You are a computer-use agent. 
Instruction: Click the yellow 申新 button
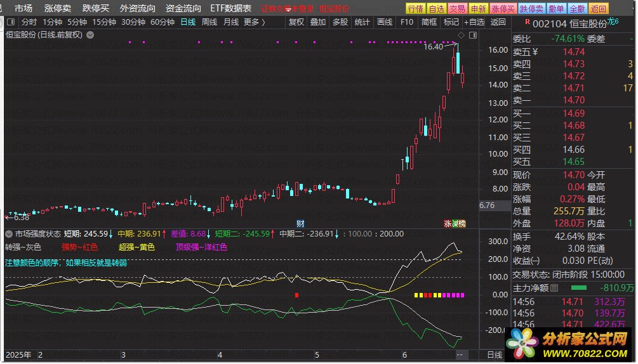point(477,8)
